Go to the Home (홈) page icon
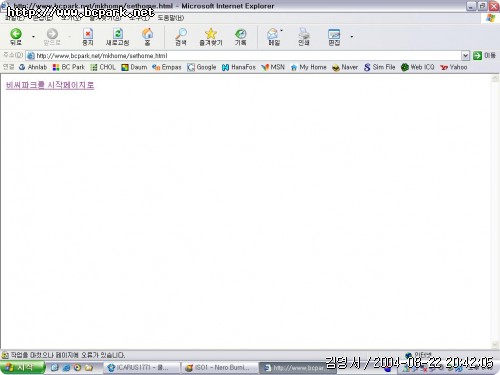Image resolution: width=500 pixels, height=375 pixels. pos(147,36)
